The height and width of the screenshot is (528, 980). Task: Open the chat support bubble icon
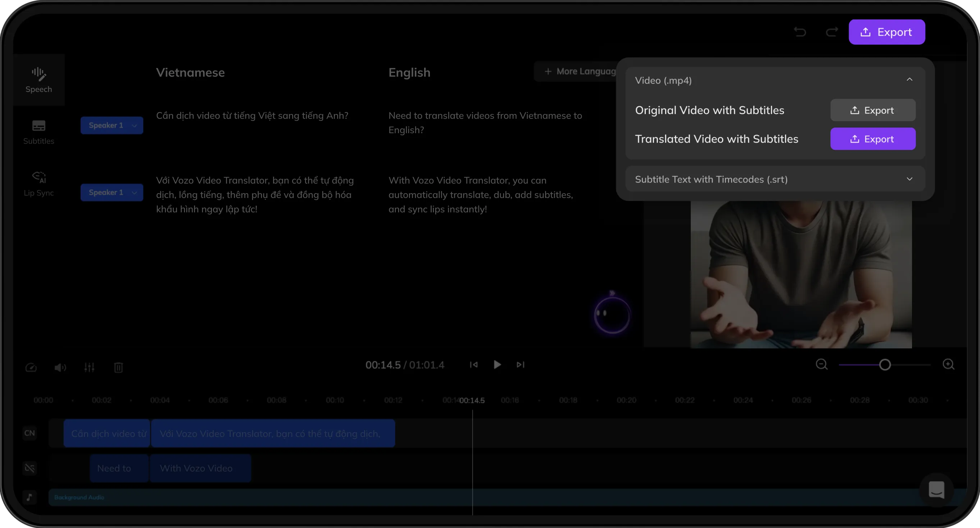(x=936, y=489)
